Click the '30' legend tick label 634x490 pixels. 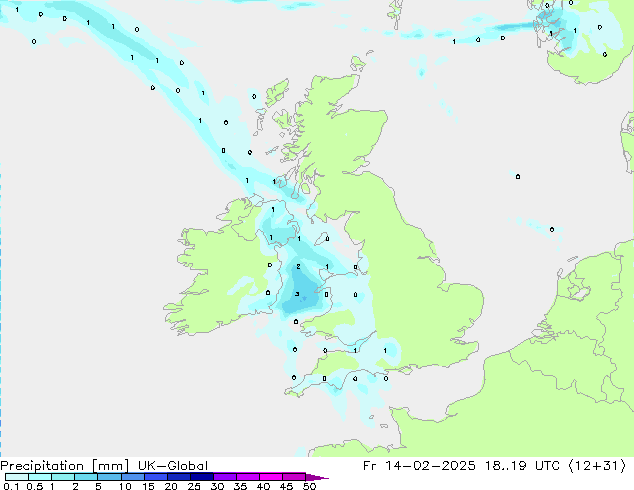point(217,486)
